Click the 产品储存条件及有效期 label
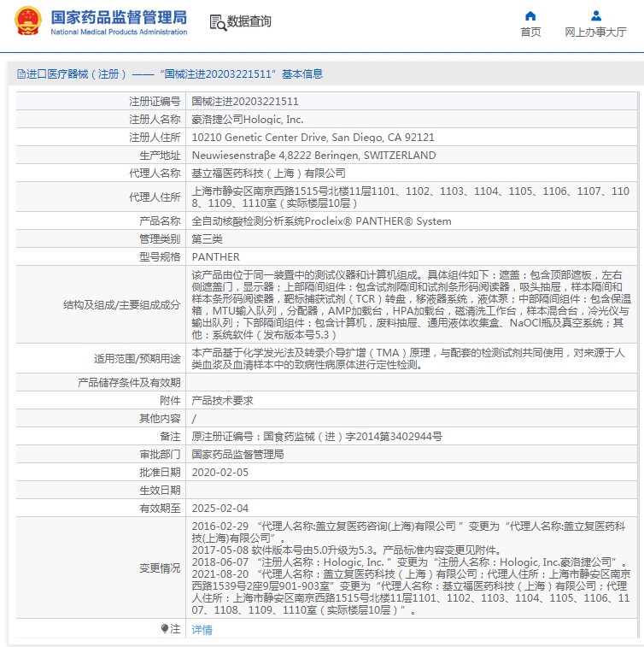This screenshot has width=644, height=647. tap(129, 383)
